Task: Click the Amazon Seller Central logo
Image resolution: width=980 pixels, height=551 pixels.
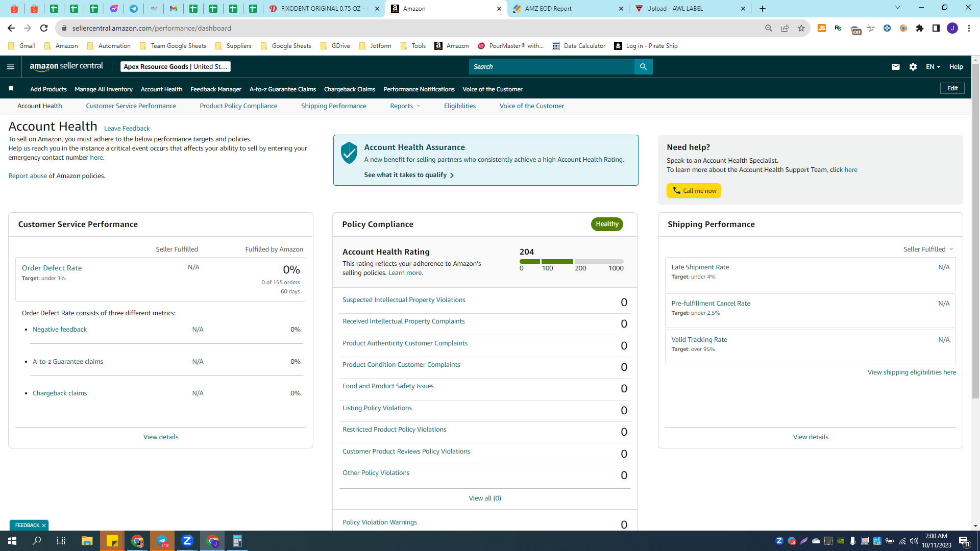Action: point(66,67)
